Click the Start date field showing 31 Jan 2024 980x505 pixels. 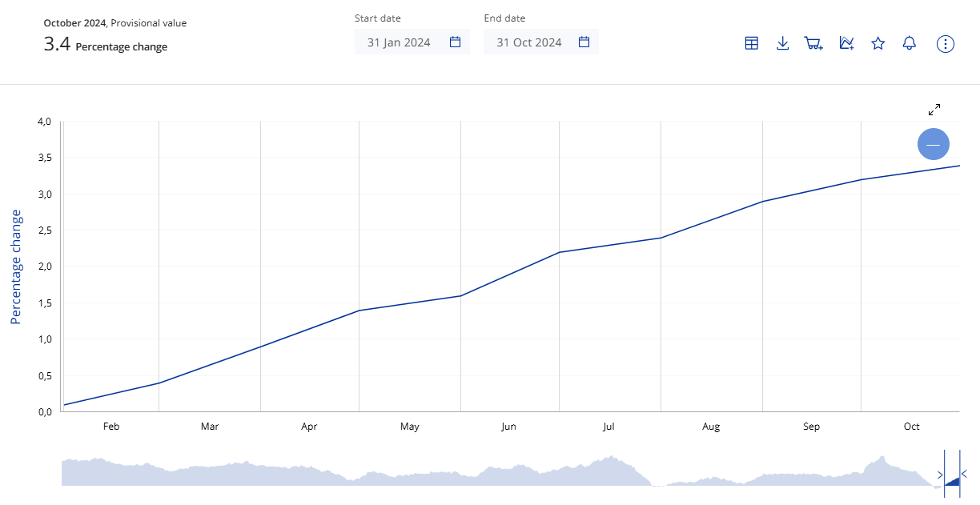tap(399, 42)
